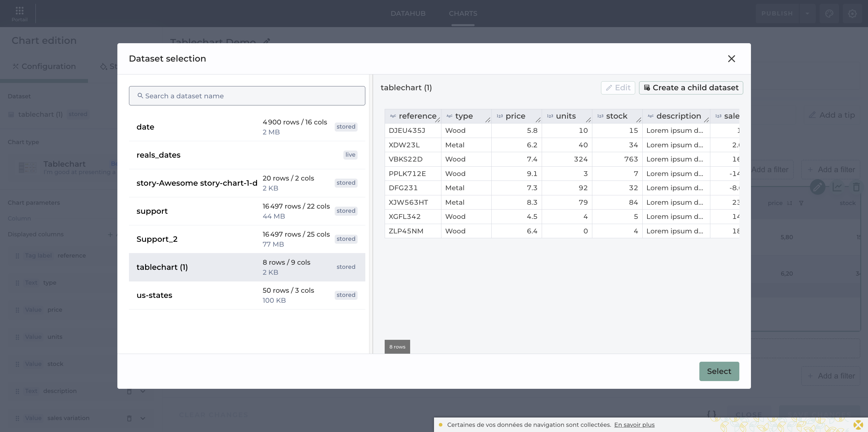Expand the sales variation column chevron
Screen dimensions: 868x432
coord(143,418)
